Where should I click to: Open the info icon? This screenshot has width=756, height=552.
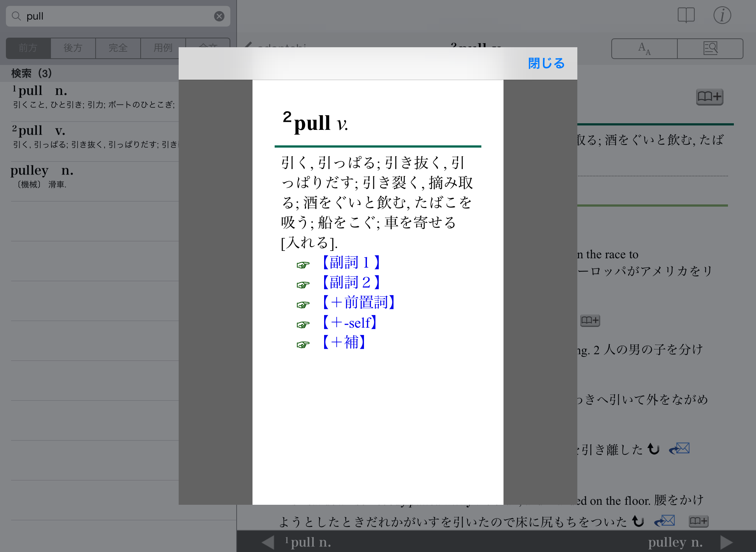pos(722,15)
